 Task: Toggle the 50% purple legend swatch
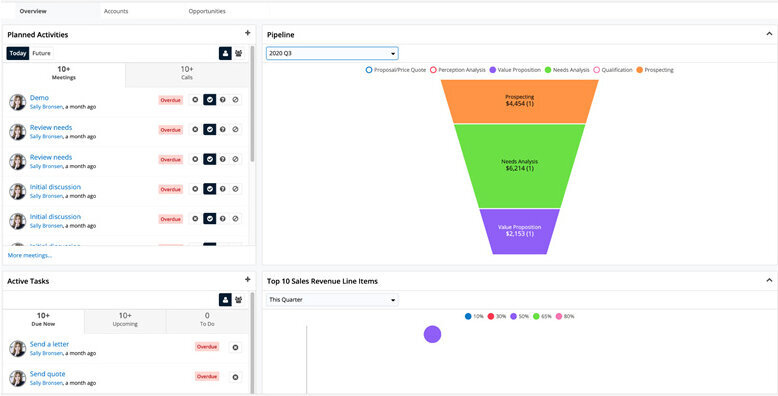tap(514, 316)
